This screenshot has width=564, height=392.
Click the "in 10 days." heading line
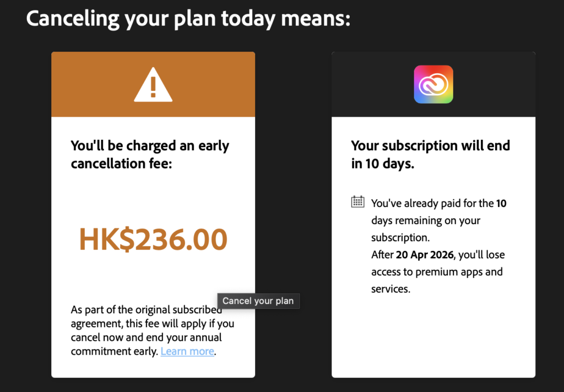[382, 164]
